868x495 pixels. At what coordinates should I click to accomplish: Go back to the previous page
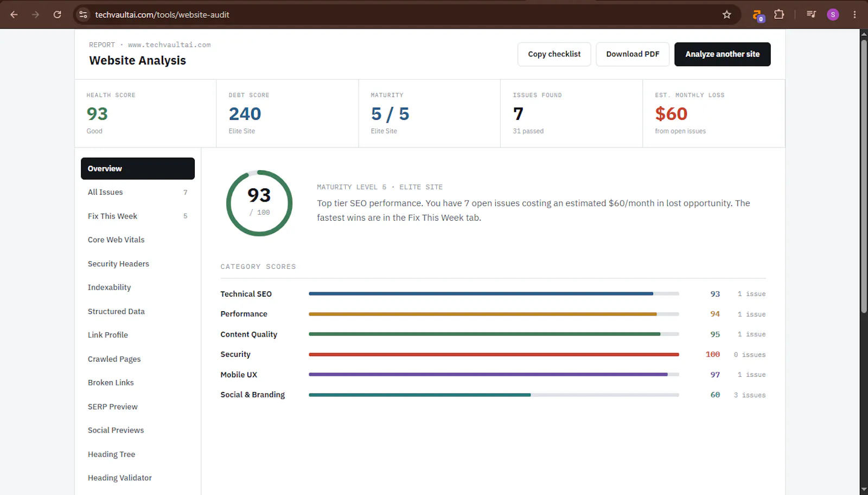(14, 15)
